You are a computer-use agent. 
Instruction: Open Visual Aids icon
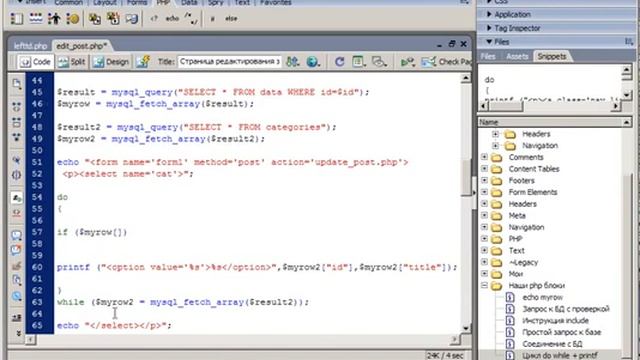379,62
